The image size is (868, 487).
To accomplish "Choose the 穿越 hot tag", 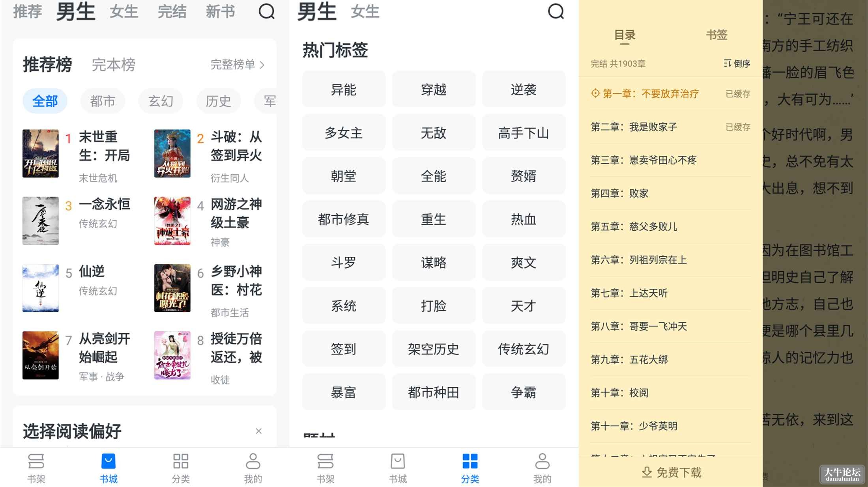I will click(434, 90).
